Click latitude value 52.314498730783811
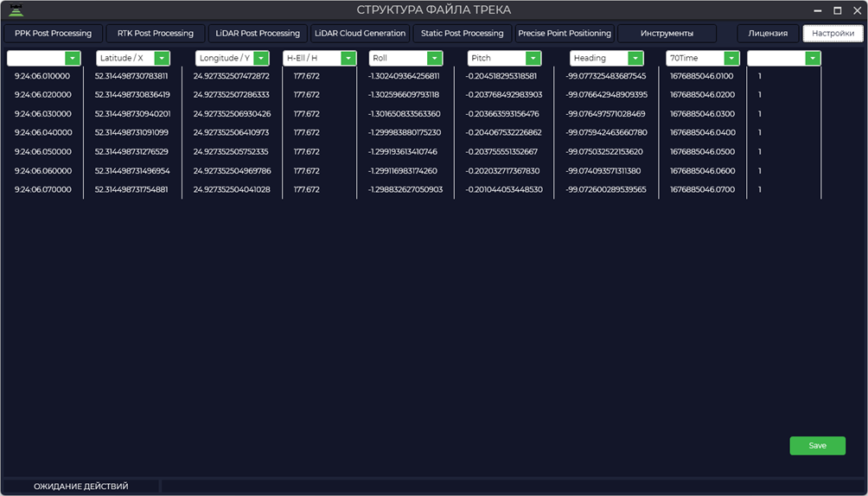Image resolution: width=868 pixels, height=496 pixels. pos(131,76)
